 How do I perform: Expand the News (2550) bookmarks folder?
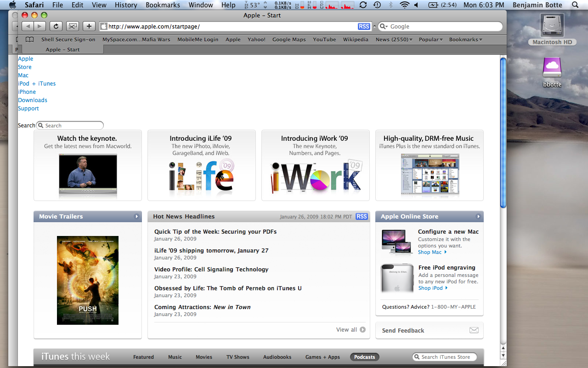coord(394,40)
